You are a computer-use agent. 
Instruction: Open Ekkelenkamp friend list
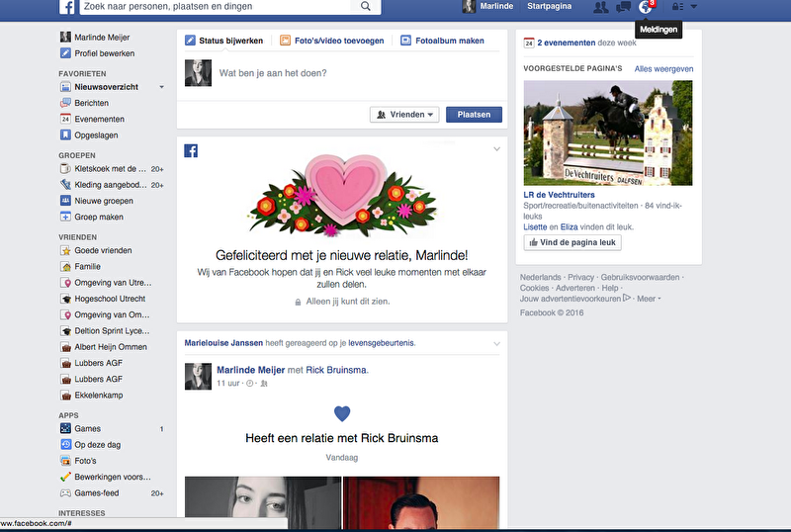[99, 396]
